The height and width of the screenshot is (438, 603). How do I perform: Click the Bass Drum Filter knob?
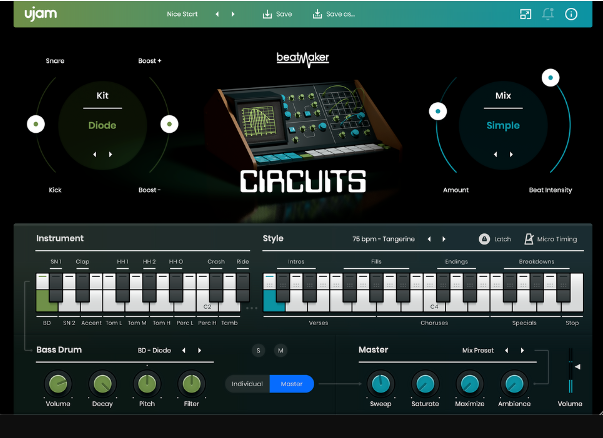click(x=191, y=383)
